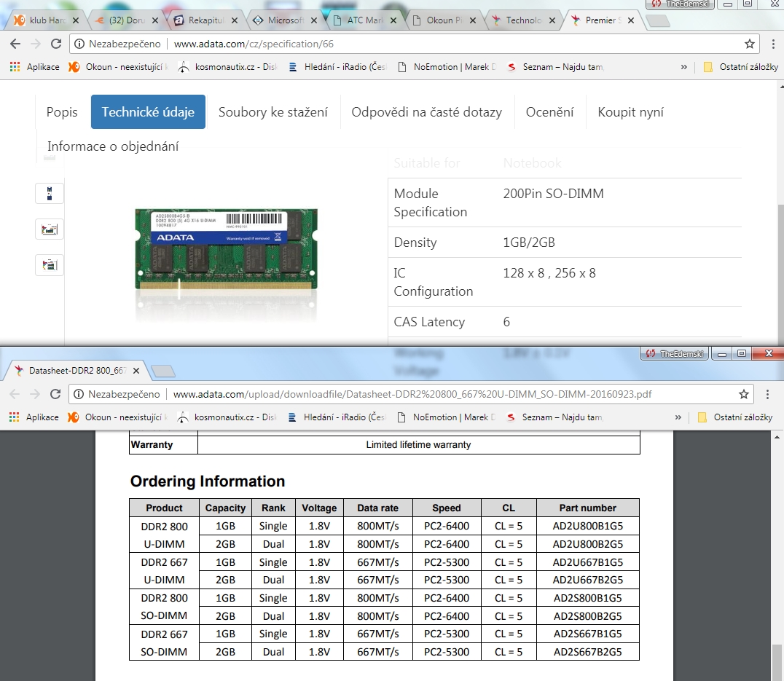The width and height of the screenshot is (784, 681).
Task: Click site info icon in datasheet window
Action: pos(79,394)
